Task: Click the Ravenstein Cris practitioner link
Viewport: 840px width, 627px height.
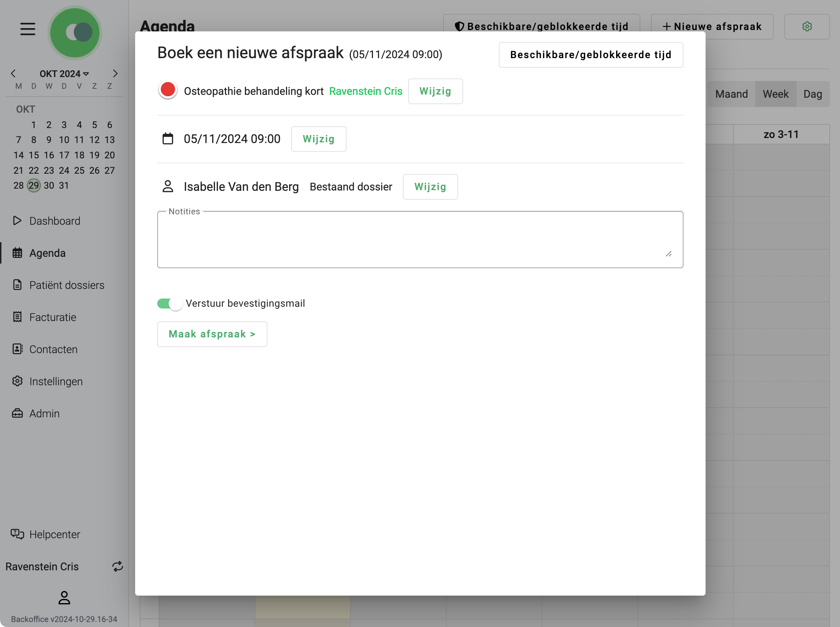Action: point(365,91)
